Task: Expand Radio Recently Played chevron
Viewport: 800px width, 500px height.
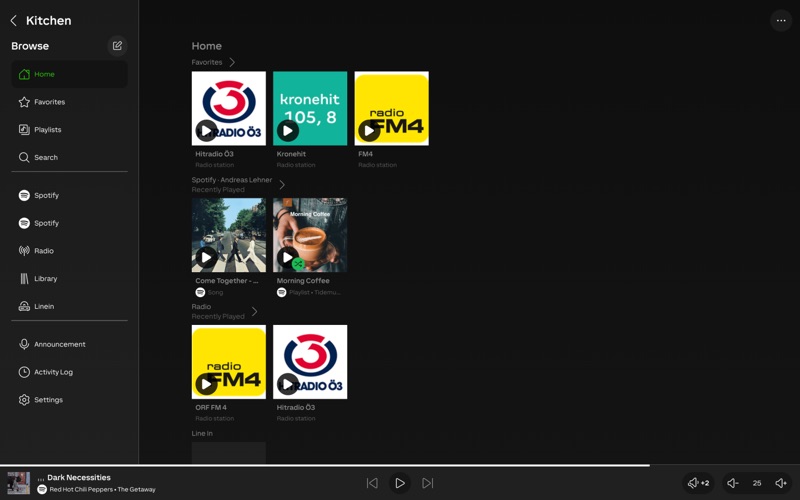Action: (254, 311)
